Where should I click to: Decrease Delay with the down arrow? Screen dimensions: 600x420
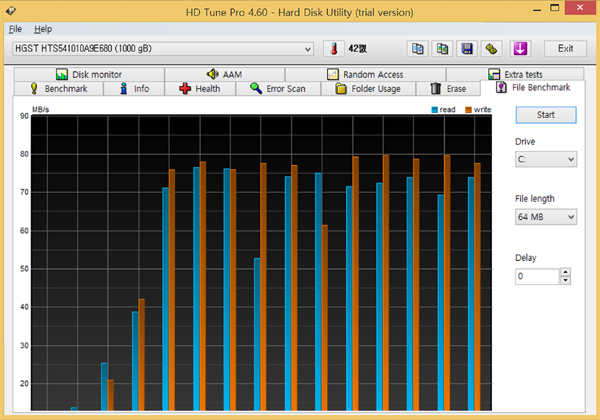point(565,280)
